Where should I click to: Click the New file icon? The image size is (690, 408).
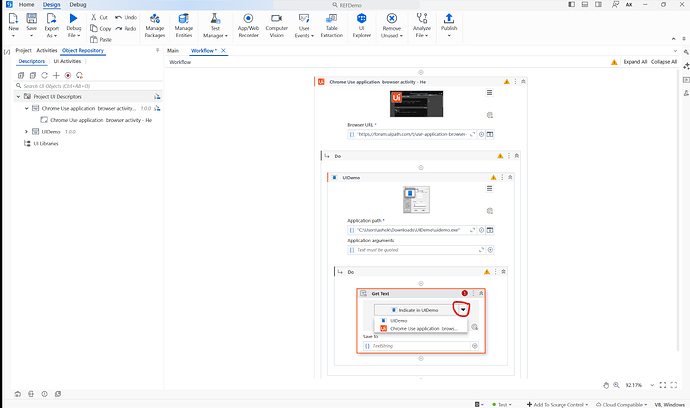[x=13, y=18]
